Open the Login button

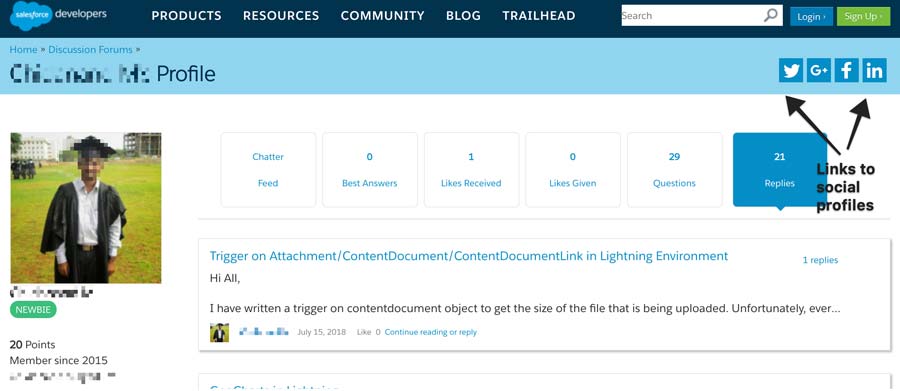tap(811, 17)
